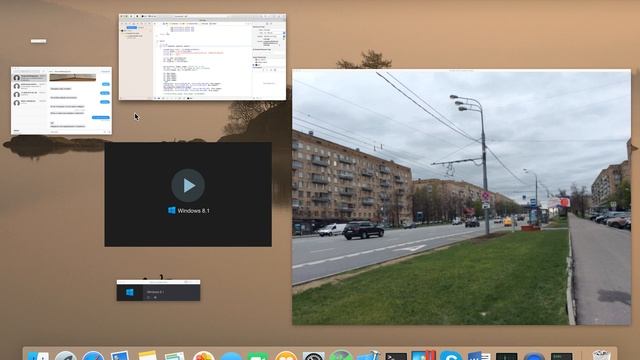Open Photos app from the Dock
The image size is (640, 360).
coord(204,356)
